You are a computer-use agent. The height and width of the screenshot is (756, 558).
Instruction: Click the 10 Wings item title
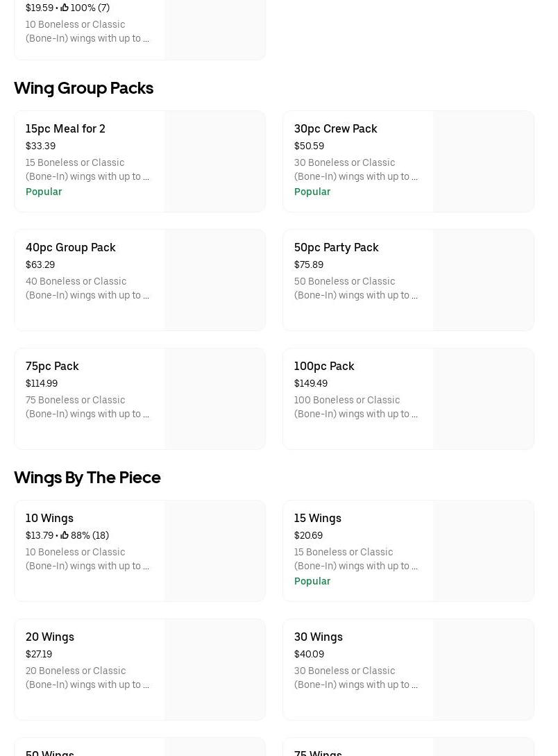pos(49,518)
